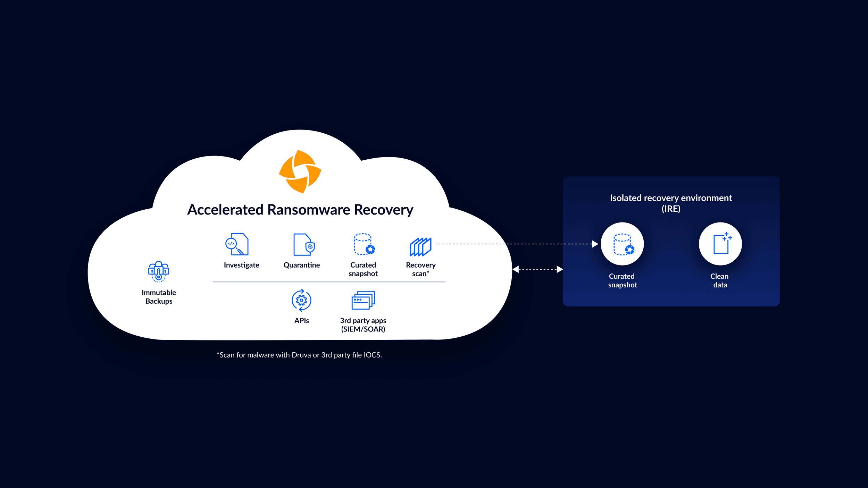Click the APIs gear cycle icon
Screen dimensions: 868x488
(301, 300)
